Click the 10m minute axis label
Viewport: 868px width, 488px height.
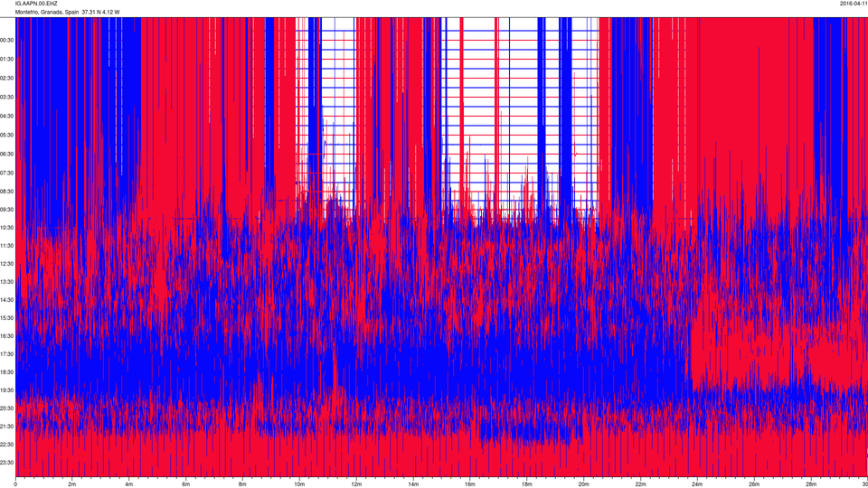299,484
